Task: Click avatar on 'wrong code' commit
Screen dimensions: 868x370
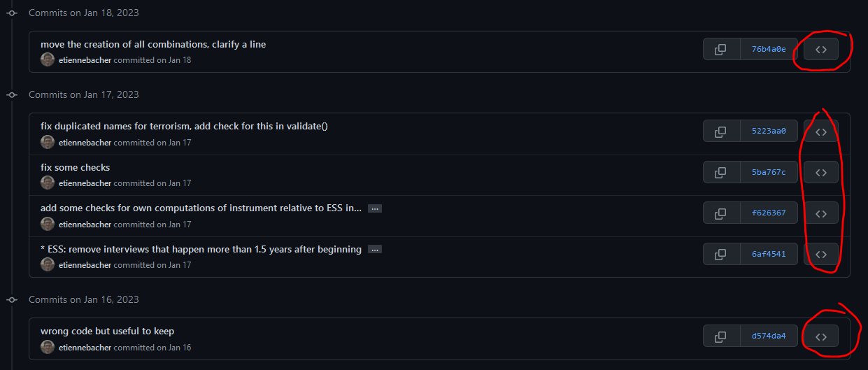Action: pos(48,347)
